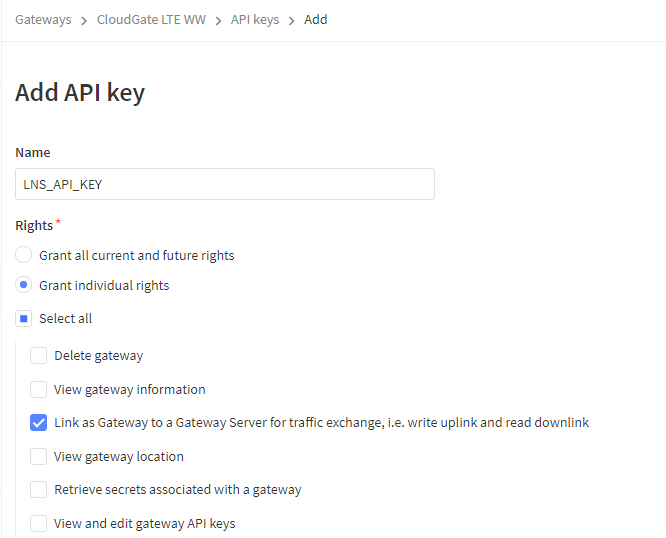Uncheck Link as Gateway to Gateway Server
The width and height of the screenshot is (666, 538).
point(38,423)
